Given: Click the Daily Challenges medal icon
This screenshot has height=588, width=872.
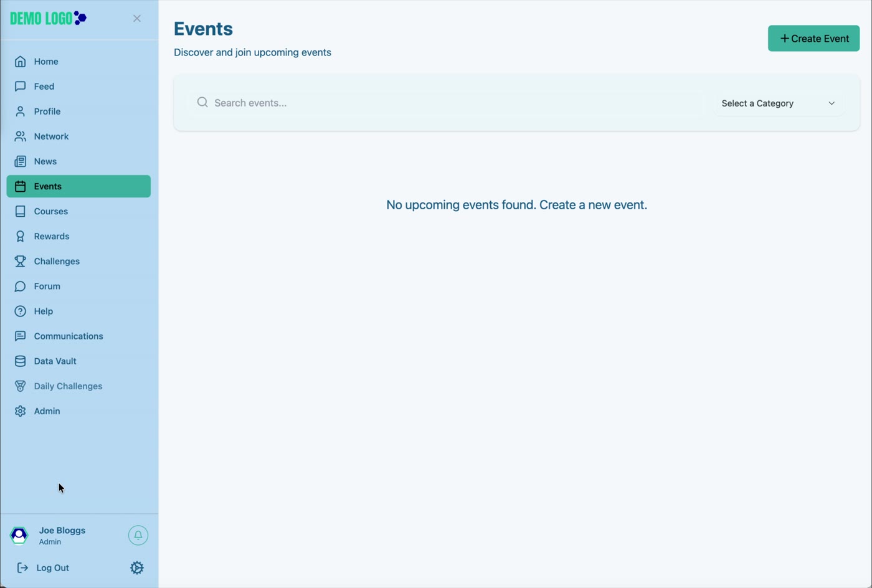Looking at the screenshot, I should click(21, 386).
